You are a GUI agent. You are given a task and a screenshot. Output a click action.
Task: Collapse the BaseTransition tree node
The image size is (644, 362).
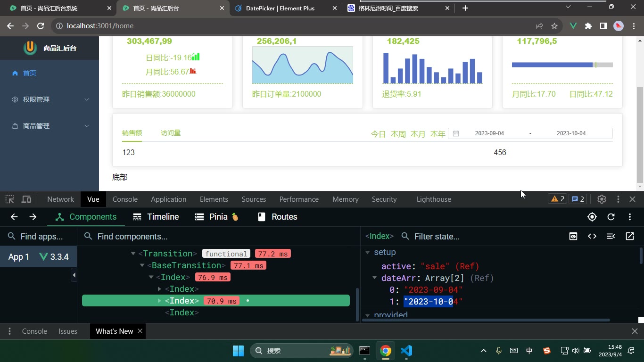coord(142,265)
